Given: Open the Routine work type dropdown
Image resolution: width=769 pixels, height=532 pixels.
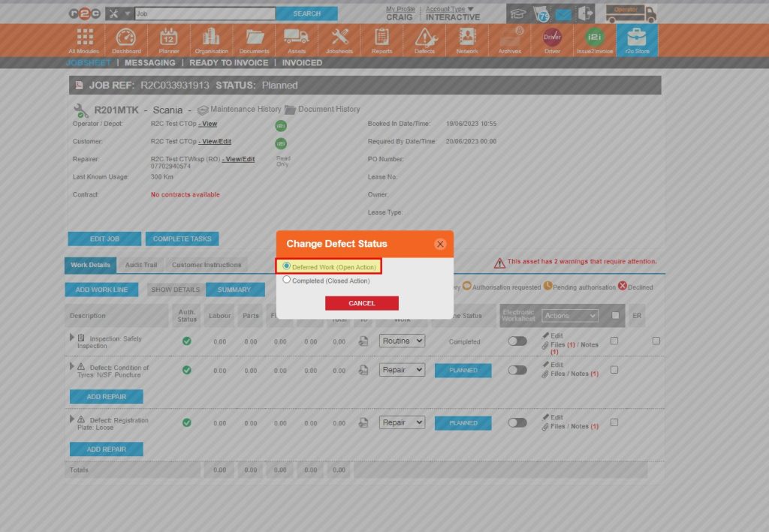Looking at the screenshot, I should pos(401,341).
